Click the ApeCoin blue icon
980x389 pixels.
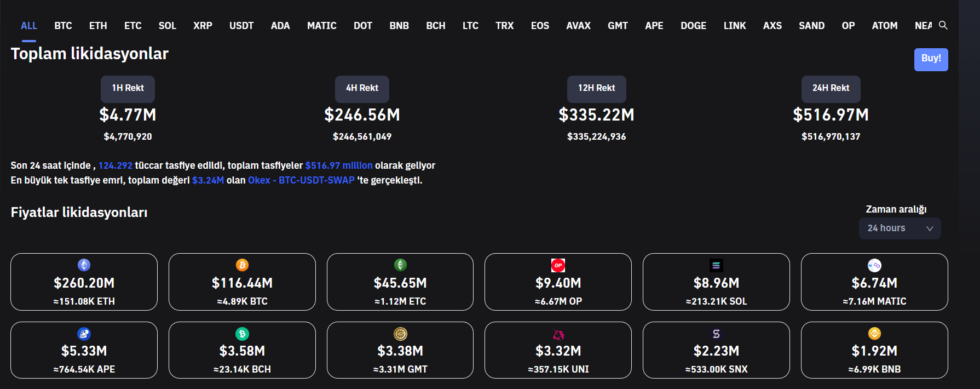(x=84, y=334)
